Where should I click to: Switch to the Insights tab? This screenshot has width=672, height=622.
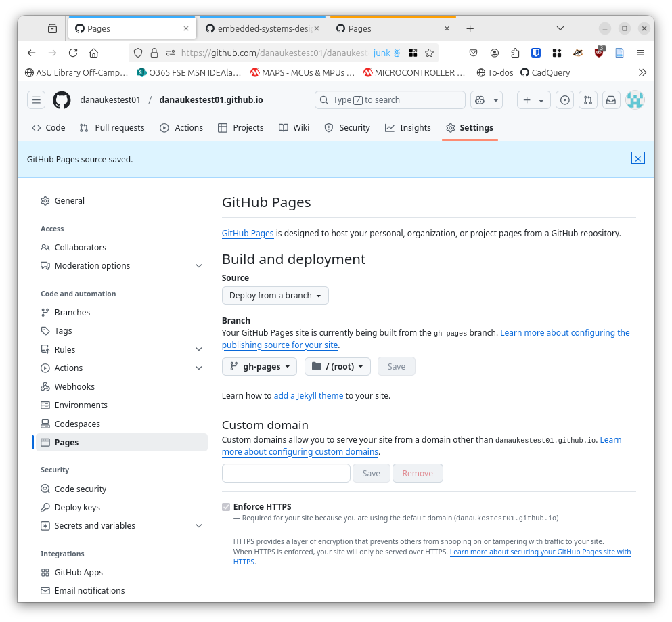coord(408,128)
